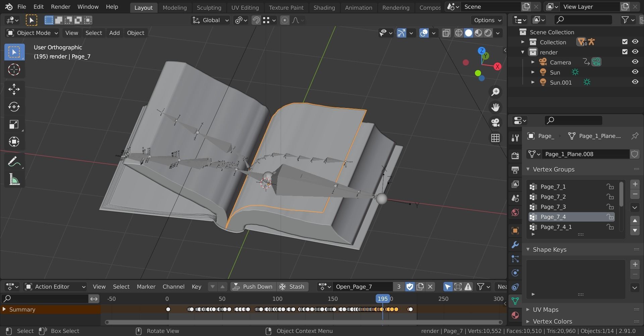Activate the Select Box tool
Image resolution: width=644 pixels, height=336 pixels.
pyautogui.click(x=14, y=52)
